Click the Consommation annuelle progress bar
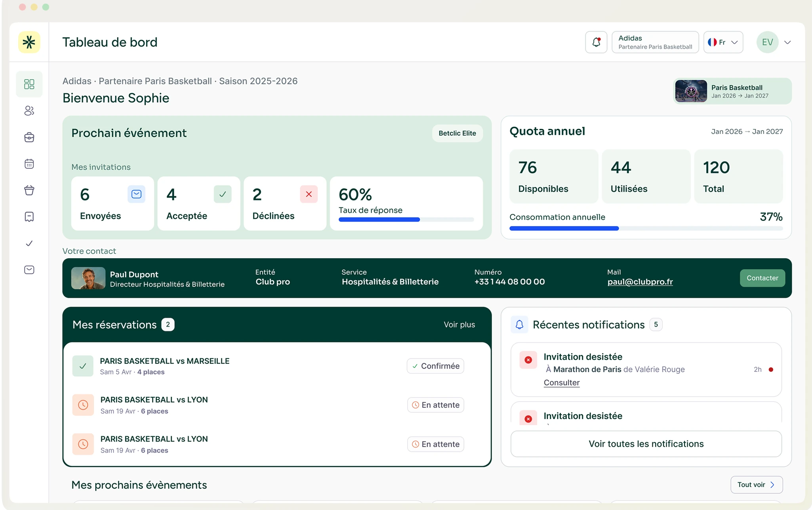 click(646, 228)
